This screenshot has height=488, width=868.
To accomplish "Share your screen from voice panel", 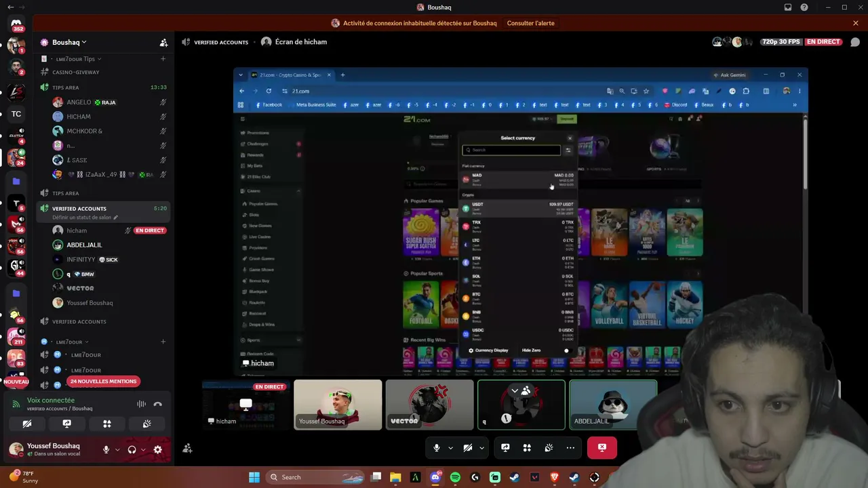I will [66, 424].
